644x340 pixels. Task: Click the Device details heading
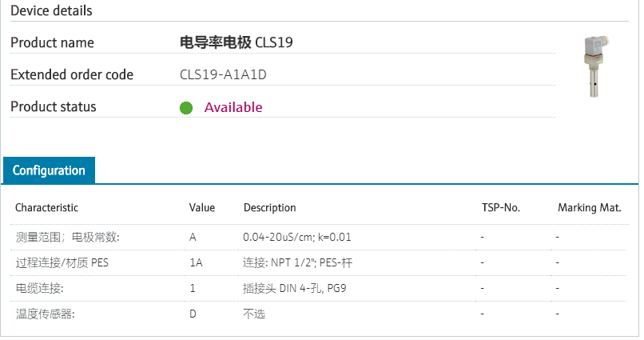click(51, 11)
